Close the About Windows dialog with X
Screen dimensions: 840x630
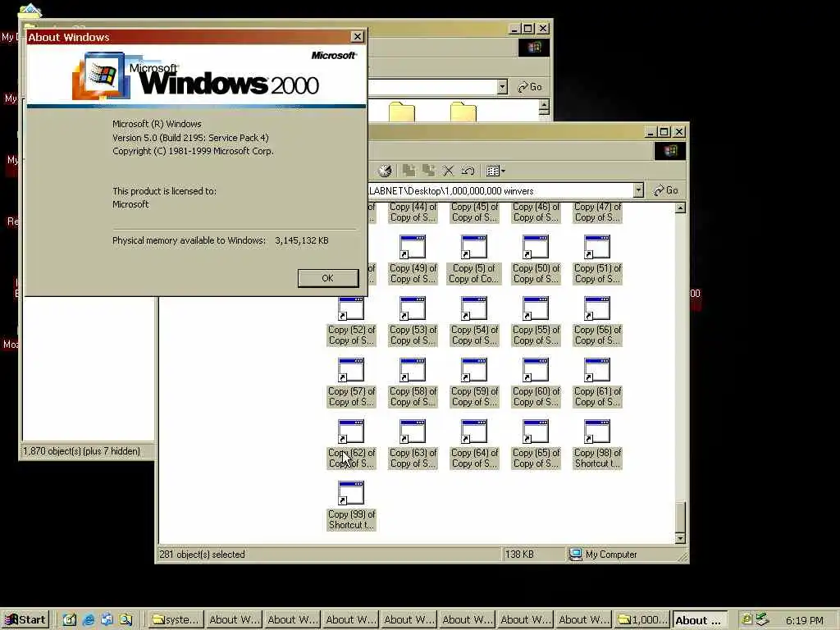(357, 36)
